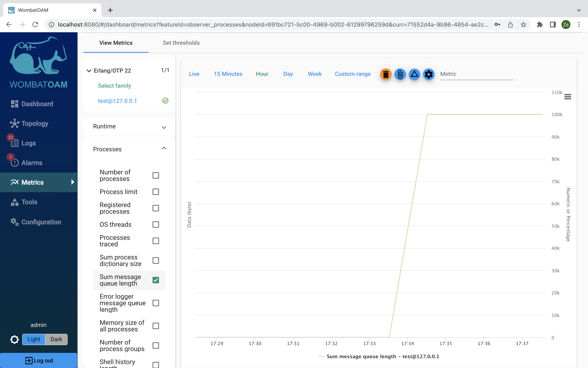Switch to View Metrics tab
588x368 pixels.
(x=116, y=43)
